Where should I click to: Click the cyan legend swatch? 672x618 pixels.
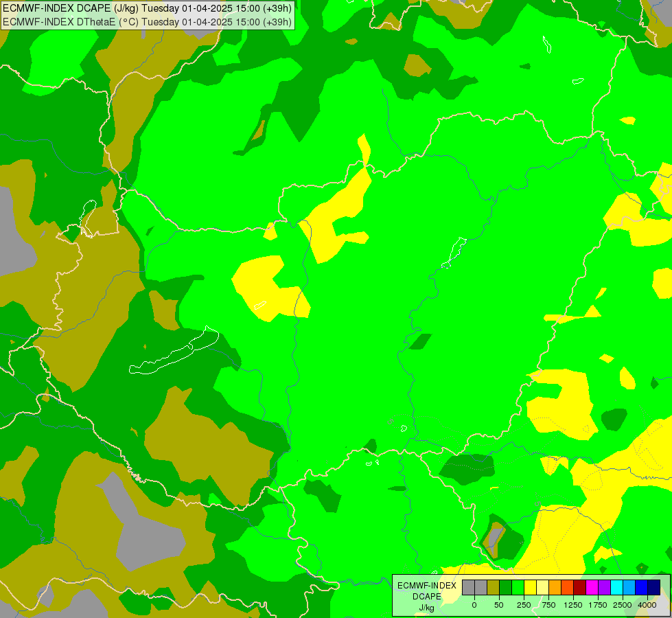point(617,588)
